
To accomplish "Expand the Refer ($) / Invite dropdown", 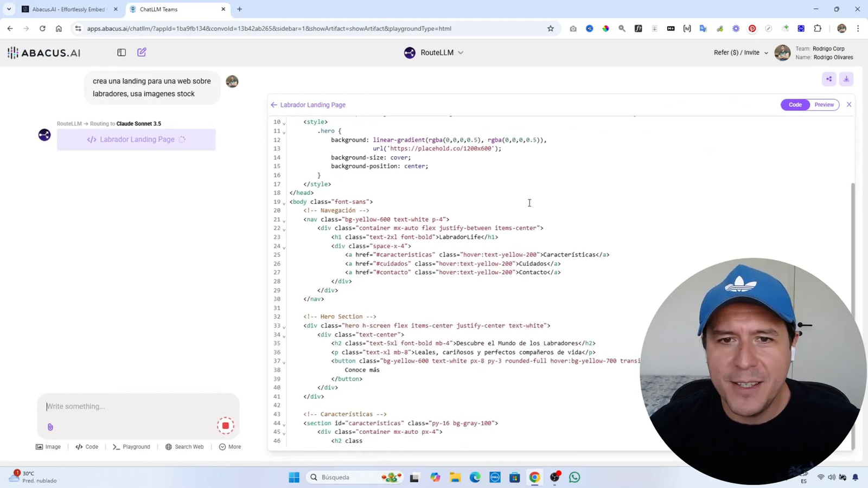I will point(740,52).
